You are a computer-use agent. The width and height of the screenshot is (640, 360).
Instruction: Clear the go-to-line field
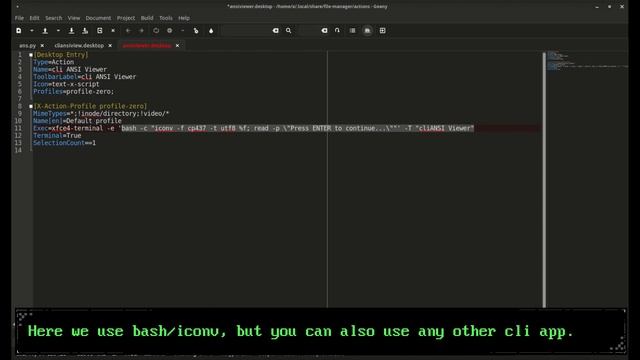324,31
